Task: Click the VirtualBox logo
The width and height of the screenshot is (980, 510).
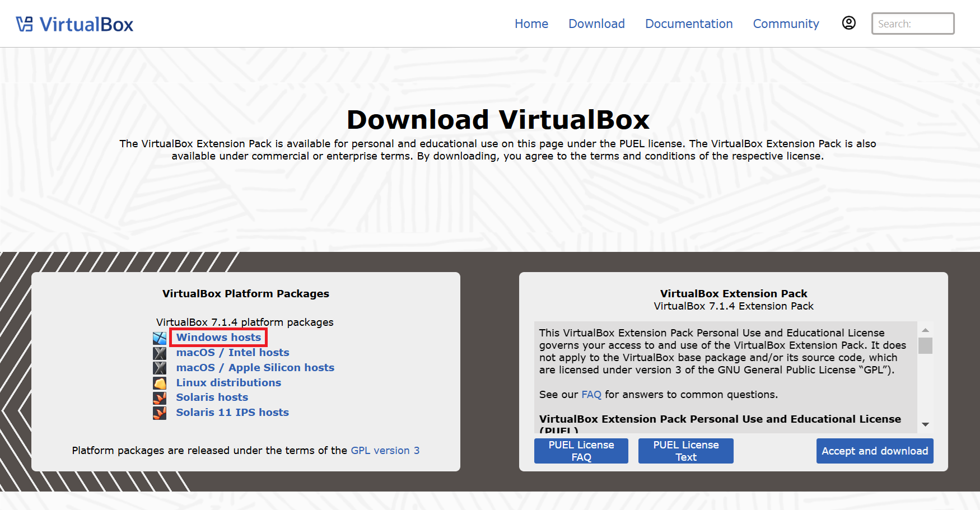Action: click(74, 25)
